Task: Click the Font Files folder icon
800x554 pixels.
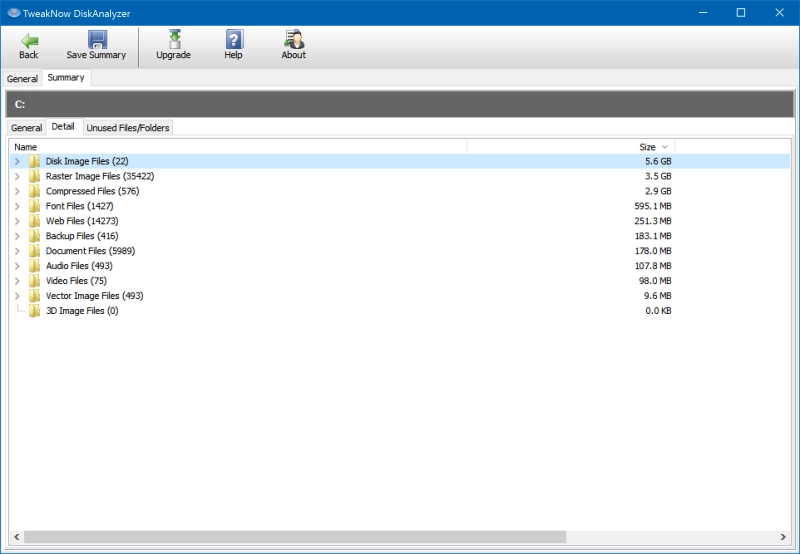Action: click(x=34, y=206)
